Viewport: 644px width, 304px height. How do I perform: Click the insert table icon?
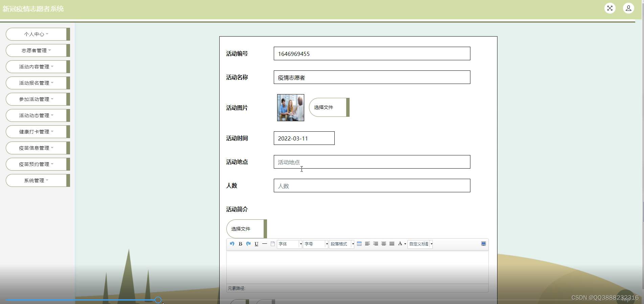pos(359,244)
